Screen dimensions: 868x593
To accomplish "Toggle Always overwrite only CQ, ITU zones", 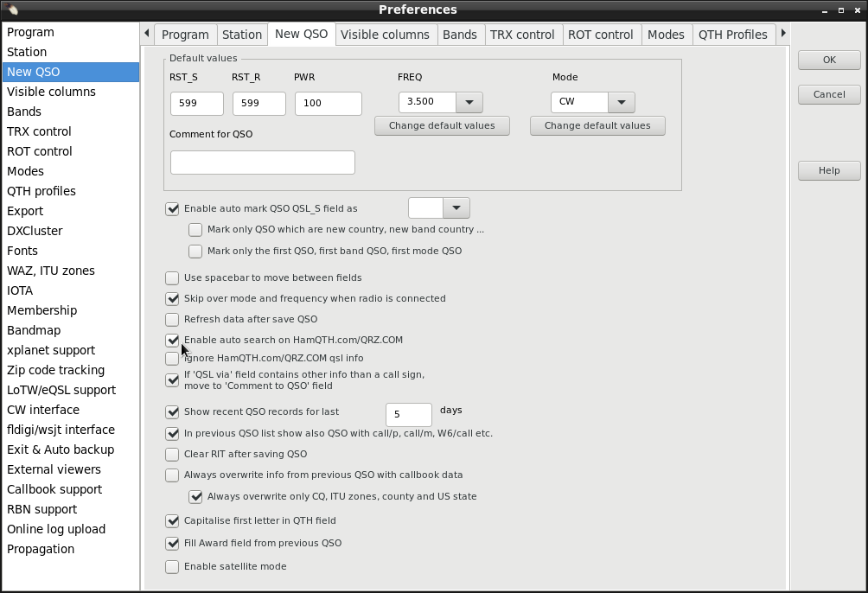I will coord(195,497).
